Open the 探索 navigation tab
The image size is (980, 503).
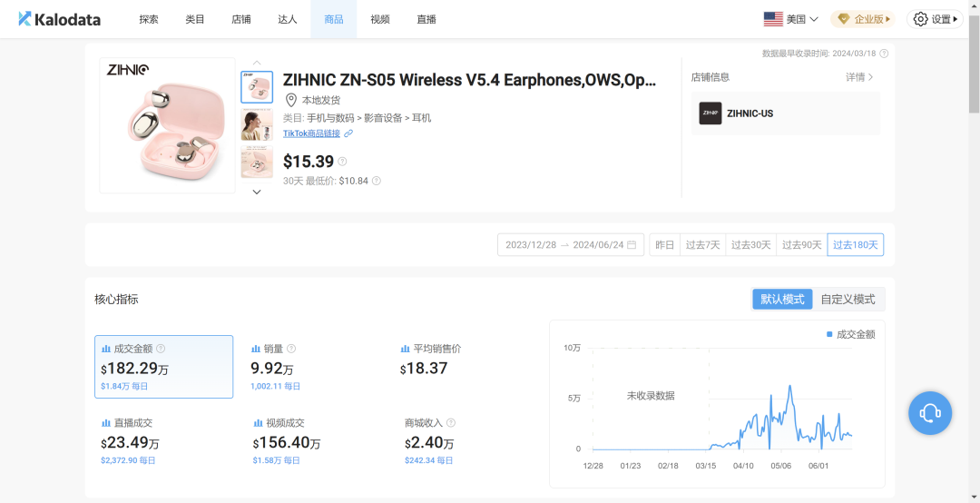(x=149, y=19)
